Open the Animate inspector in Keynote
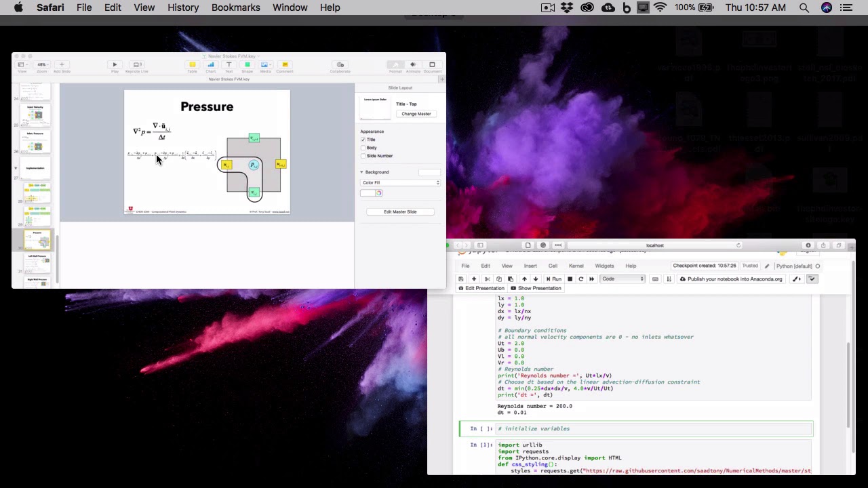Image resolution: width=868 pixels, height=488 pixels. click(413, 65)
